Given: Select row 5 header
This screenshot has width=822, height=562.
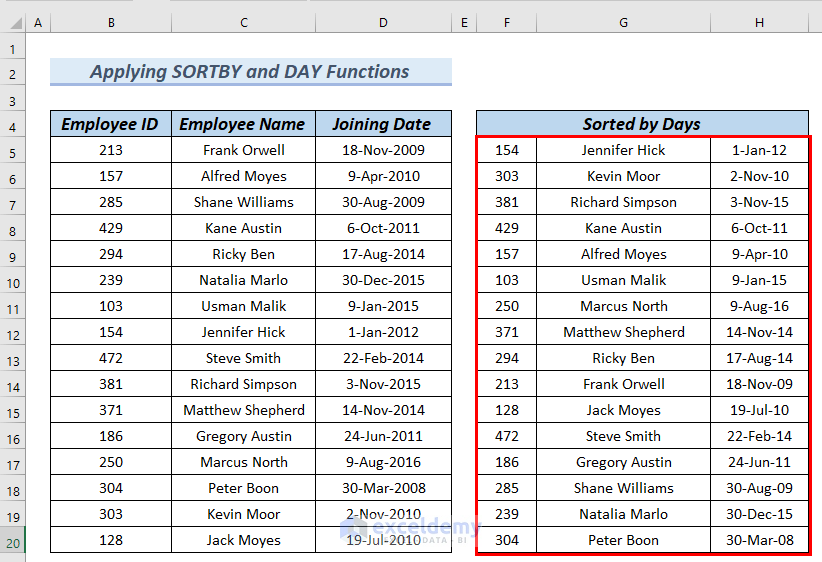Looking at the screenshot, I should click(13, 153).
